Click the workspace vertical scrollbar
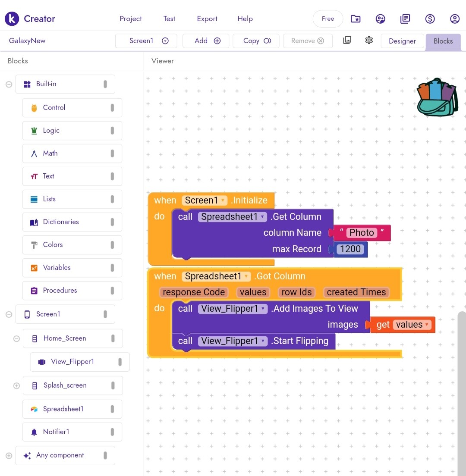Viewport: 466px width, 476px height. coord(462,393)
